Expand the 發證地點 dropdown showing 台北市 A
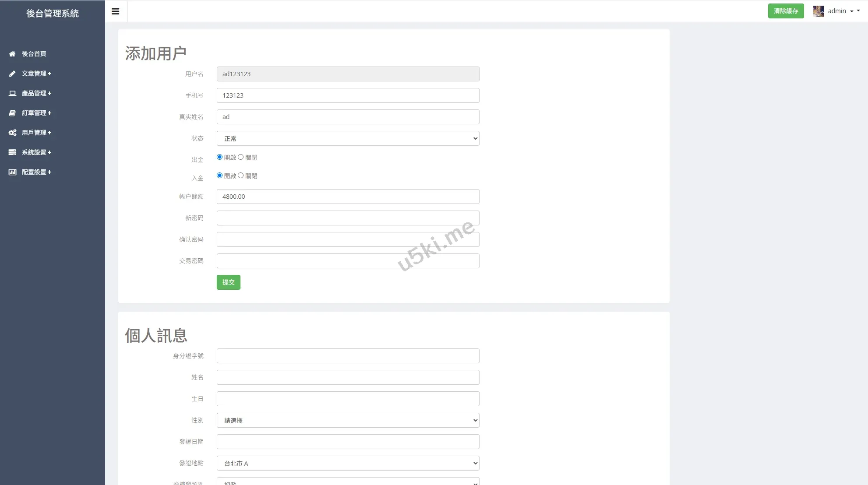Viewport: 868px width, 485px height. 348,463
